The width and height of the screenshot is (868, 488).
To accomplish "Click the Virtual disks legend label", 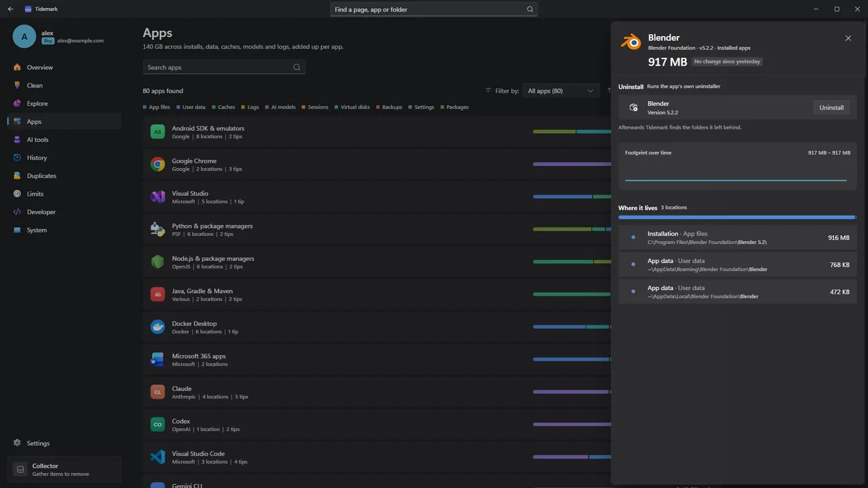I will pyautogui.click(x=355, y=107).
